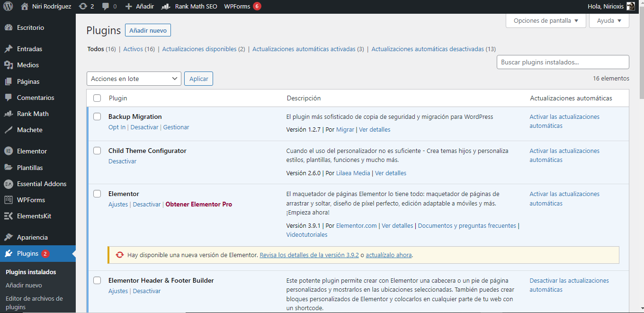Open Añadir nuevo in Plugins submenu
Image resolution: width=644 pixels, height=313 pixels.
pos(24,286)
